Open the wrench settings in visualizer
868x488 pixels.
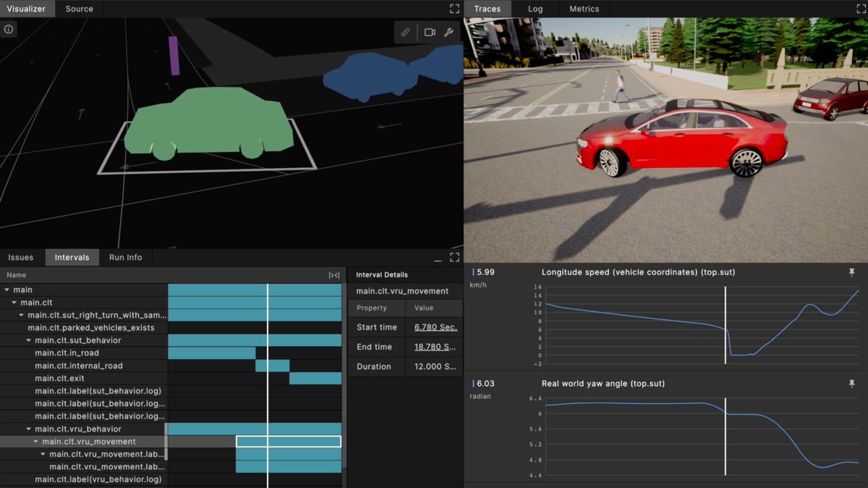[448, 33]
